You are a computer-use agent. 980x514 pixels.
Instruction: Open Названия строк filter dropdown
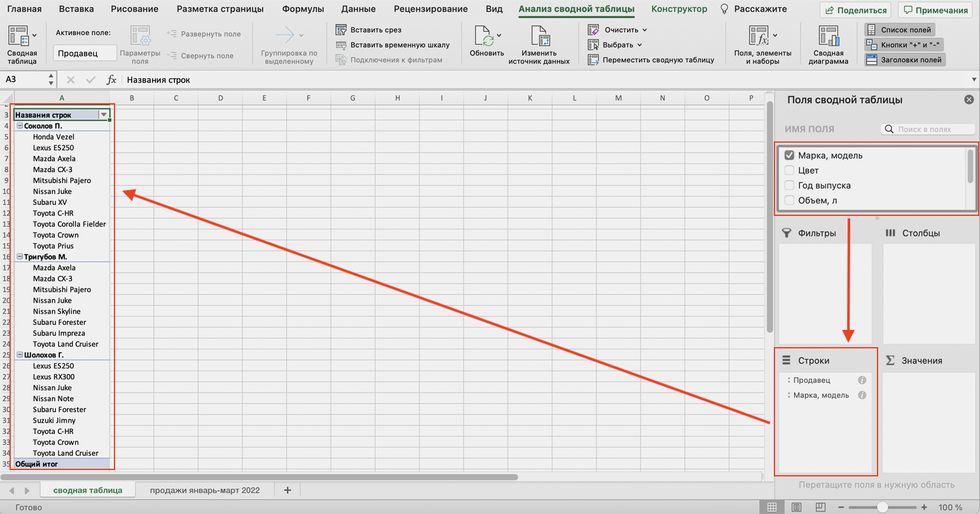click(104, 115)
